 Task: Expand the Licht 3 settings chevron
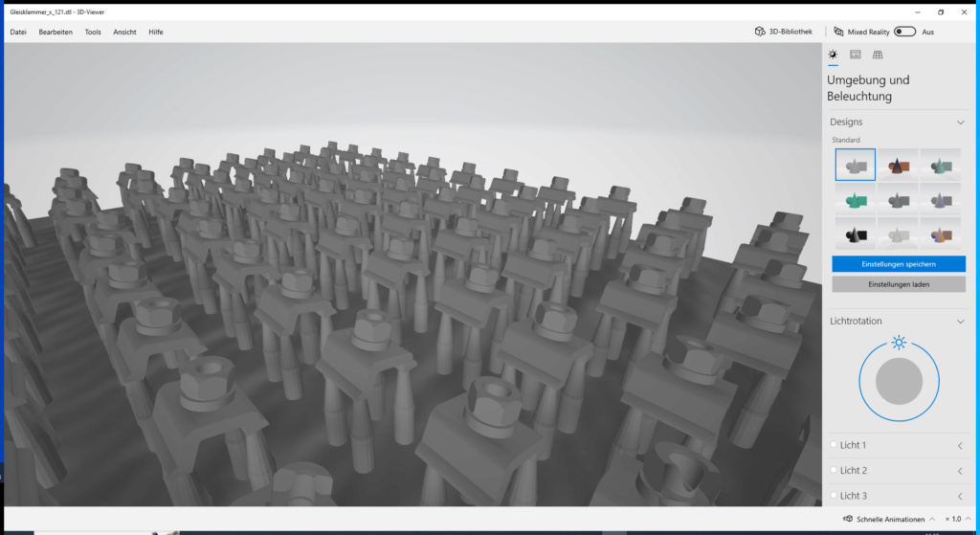click(960, 497)
